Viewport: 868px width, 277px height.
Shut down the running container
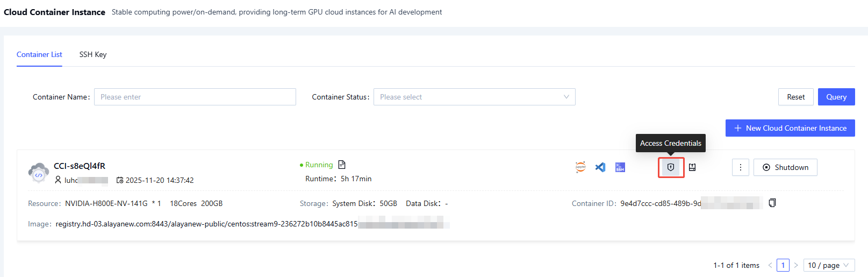785,167
